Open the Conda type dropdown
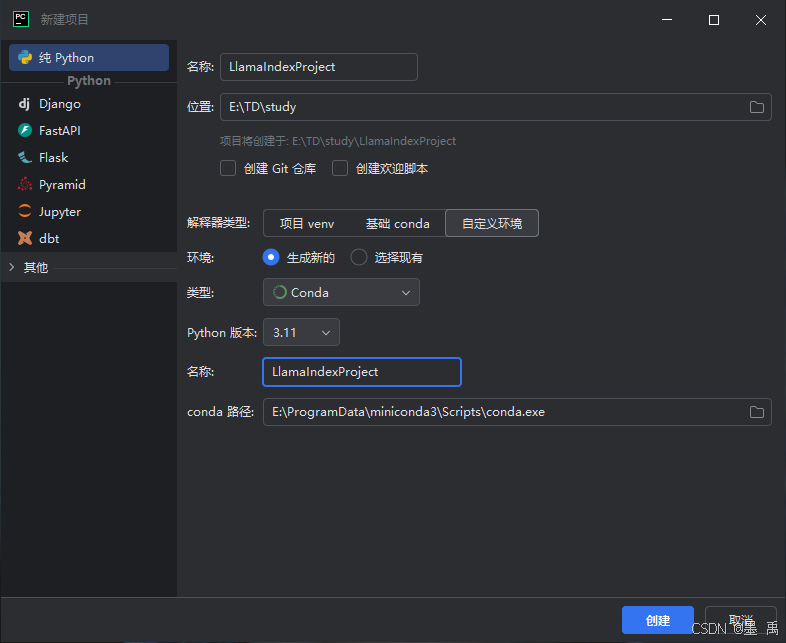 (341, 292)
